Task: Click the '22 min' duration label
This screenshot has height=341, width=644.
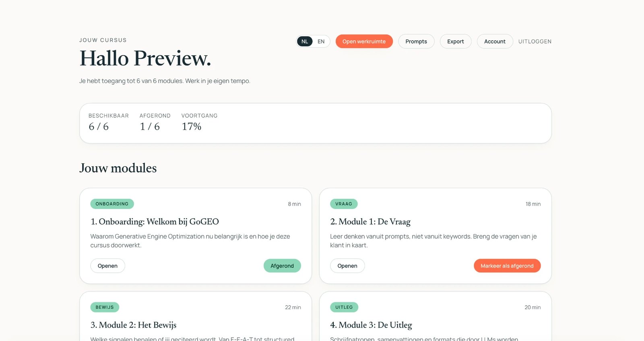Action: 293,307
